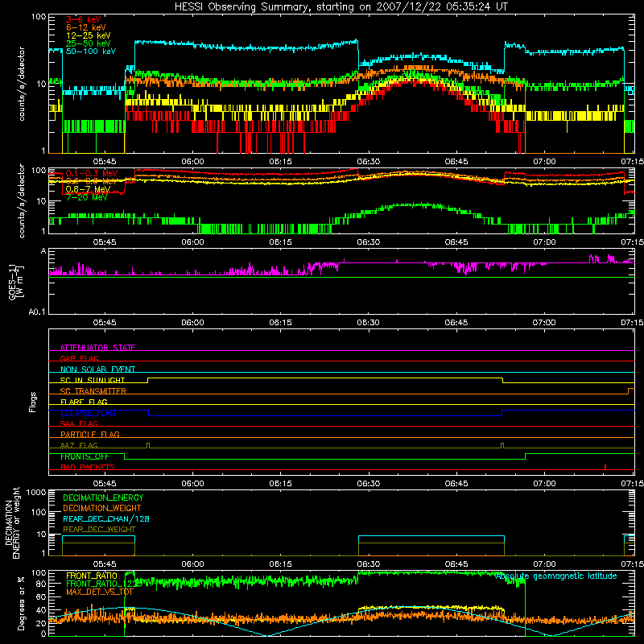
Task: Click the green 7-20 MeV legend label
Action: click(x=86, y=197)
